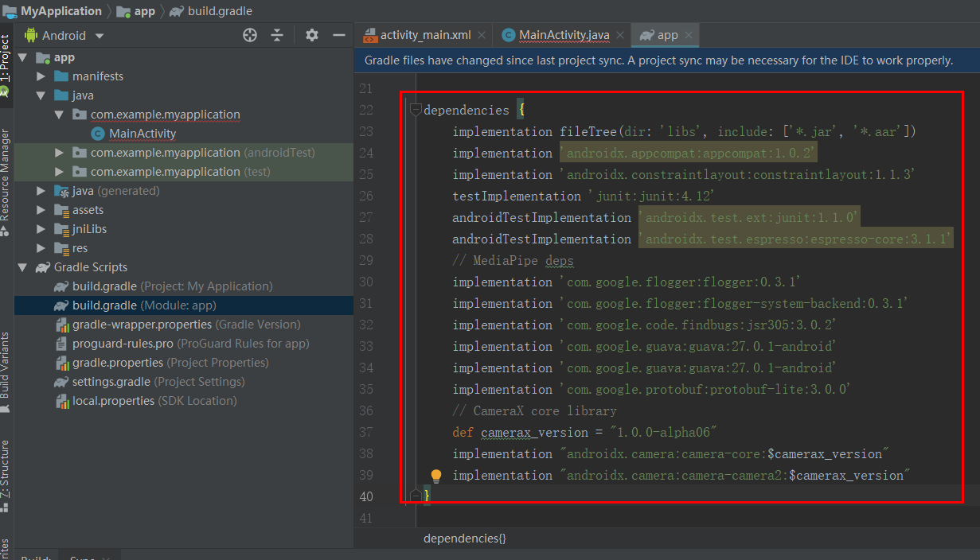This screenshot has height=560, width=980.
Task: Collapse the Gradle Scripts node
Action: point(22,267)
